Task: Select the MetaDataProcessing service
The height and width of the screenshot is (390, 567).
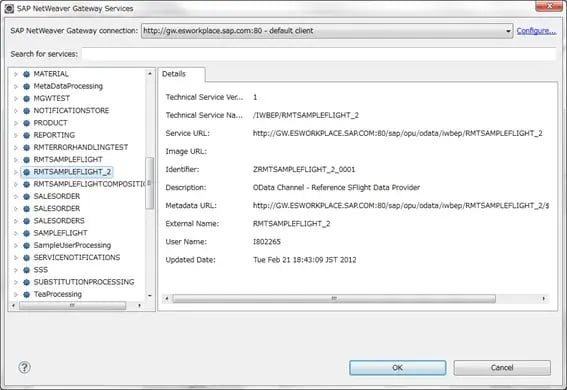Action: [68, 86]
